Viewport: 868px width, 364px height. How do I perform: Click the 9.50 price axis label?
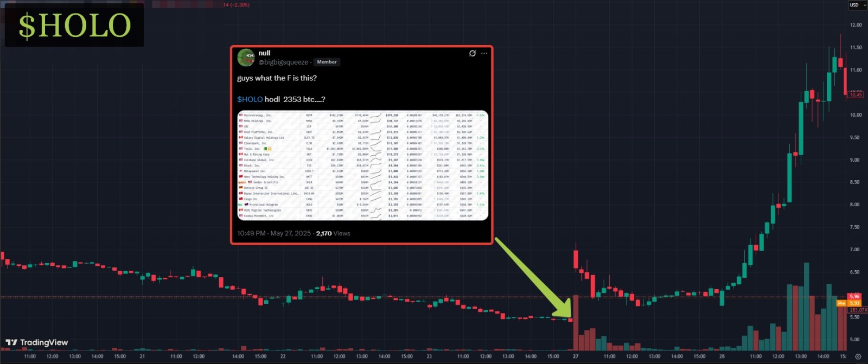tap(854, 138)
